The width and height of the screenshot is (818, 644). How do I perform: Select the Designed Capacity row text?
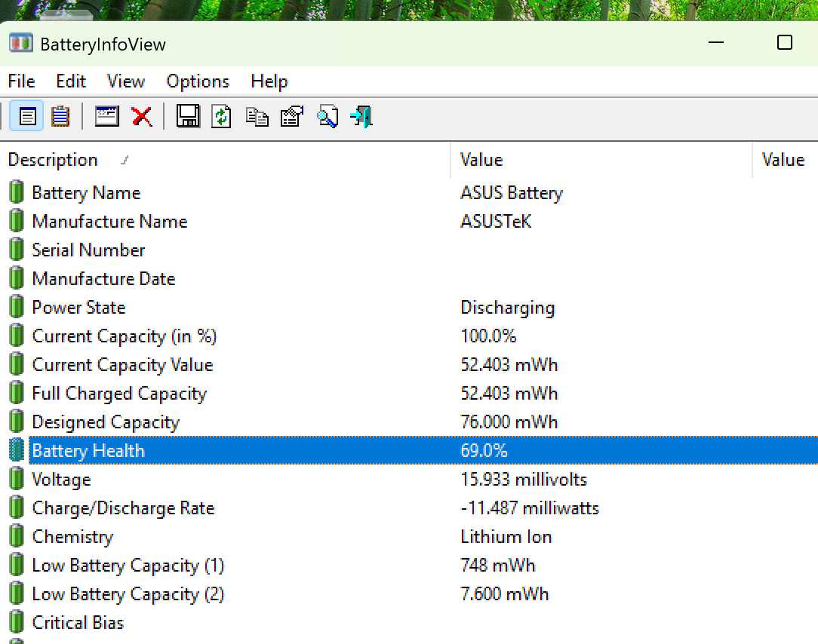(106, 422)
